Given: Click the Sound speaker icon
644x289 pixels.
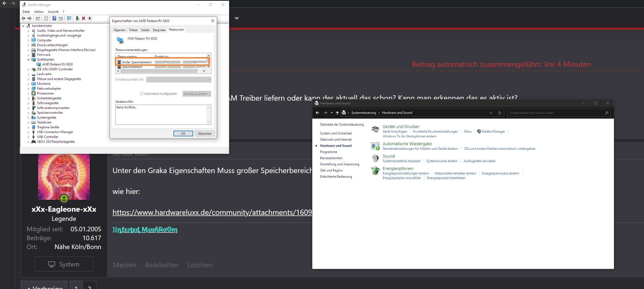Looking at the screenshot, I should (375, 158).
